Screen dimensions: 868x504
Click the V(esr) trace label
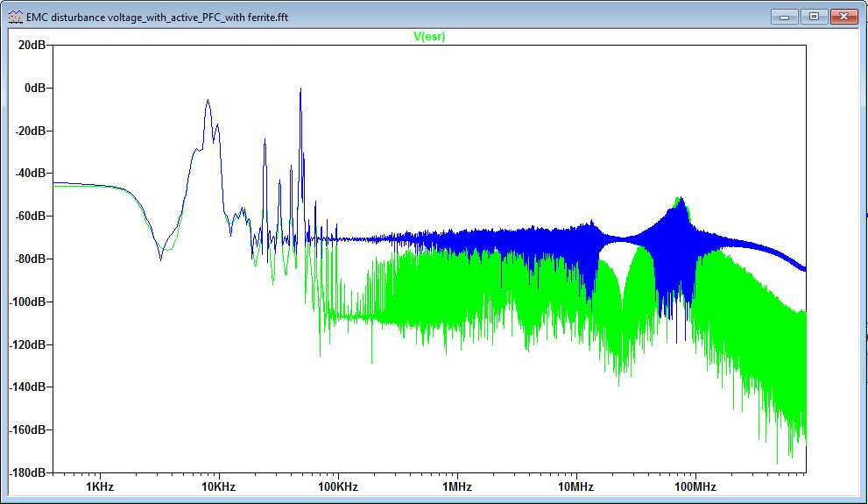tap(429, 37)
